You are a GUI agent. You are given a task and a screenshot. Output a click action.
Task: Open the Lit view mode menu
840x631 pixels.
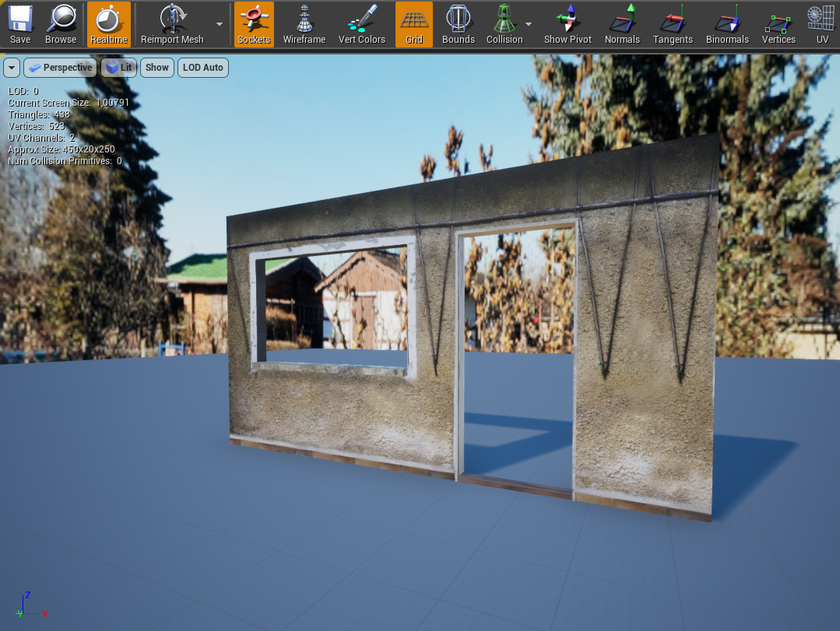pyautogui.click(x=118, y=68)
